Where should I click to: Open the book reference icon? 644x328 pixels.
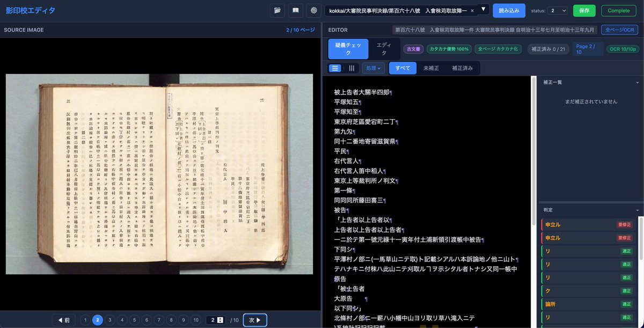(295, 10)
